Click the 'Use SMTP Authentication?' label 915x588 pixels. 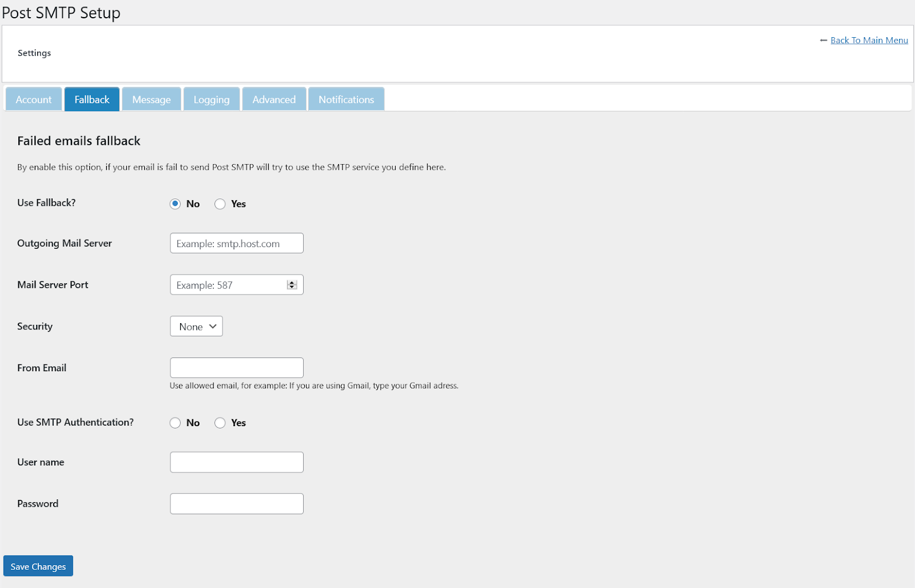[x=75, y=422]
